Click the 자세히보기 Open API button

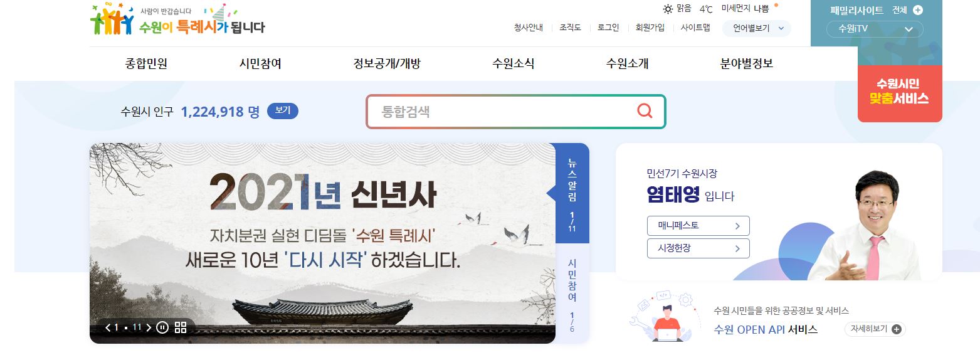[875, 329]
